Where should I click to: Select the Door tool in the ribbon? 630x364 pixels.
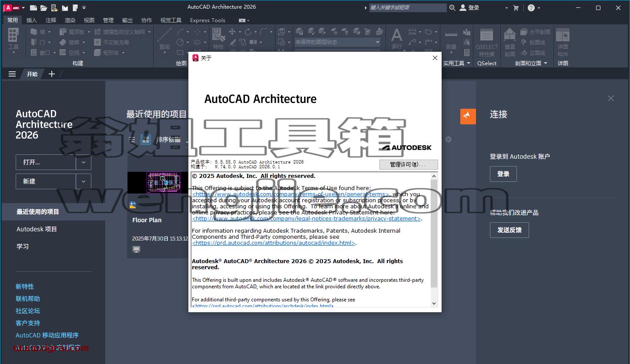point(38,42)
